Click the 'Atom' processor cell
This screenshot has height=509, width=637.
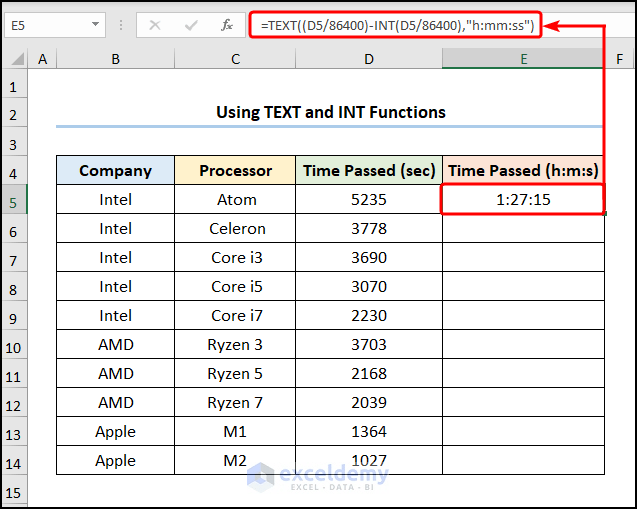coord(235,199)
